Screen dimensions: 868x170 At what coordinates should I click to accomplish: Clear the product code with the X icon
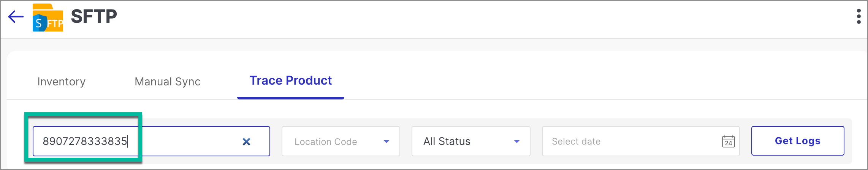pyautogui.click(x=246, y=142)
